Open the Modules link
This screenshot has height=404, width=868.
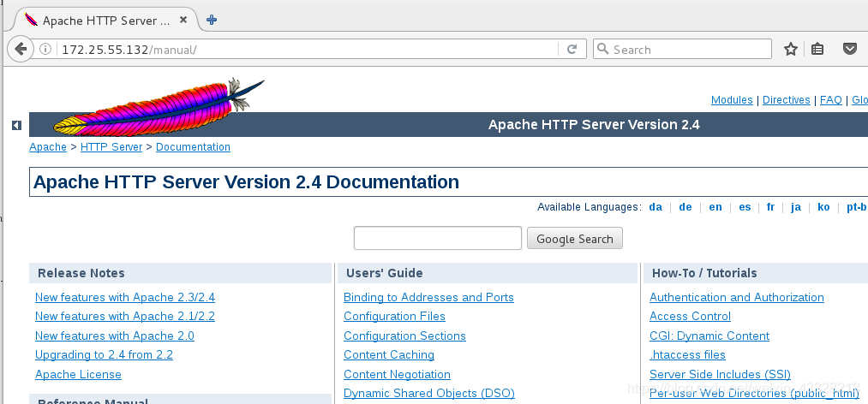(732, 100)
